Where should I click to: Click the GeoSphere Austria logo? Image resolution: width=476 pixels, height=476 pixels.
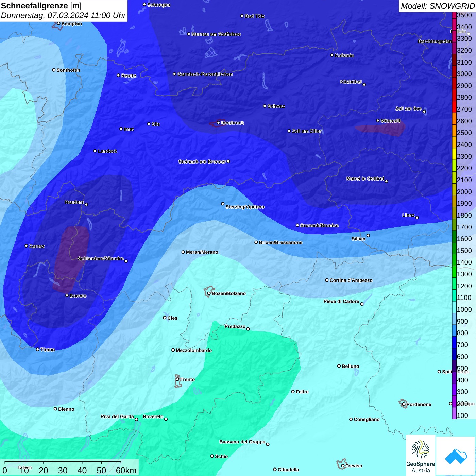pyautogui.click(x=421, y=456)
